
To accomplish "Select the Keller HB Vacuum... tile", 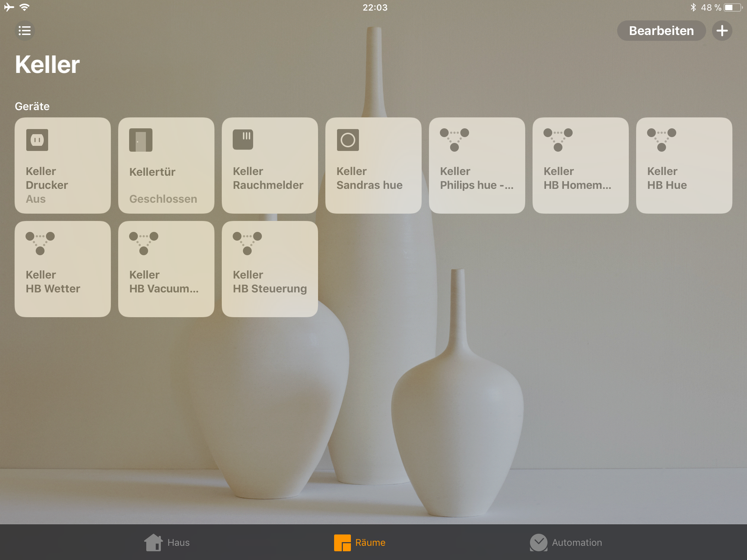I will [166, 269].
